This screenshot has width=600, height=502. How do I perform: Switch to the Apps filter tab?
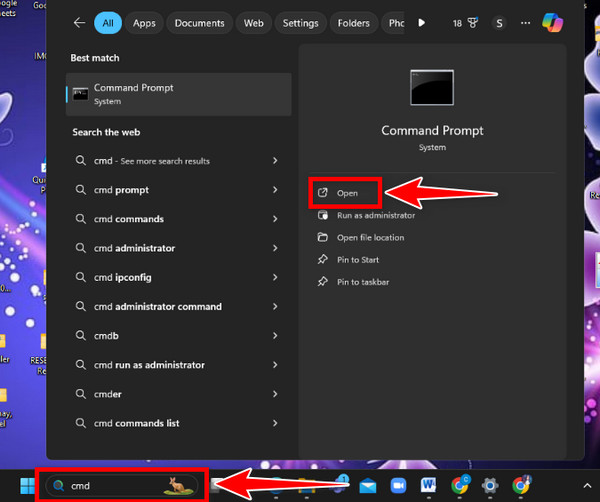(144, 23)
